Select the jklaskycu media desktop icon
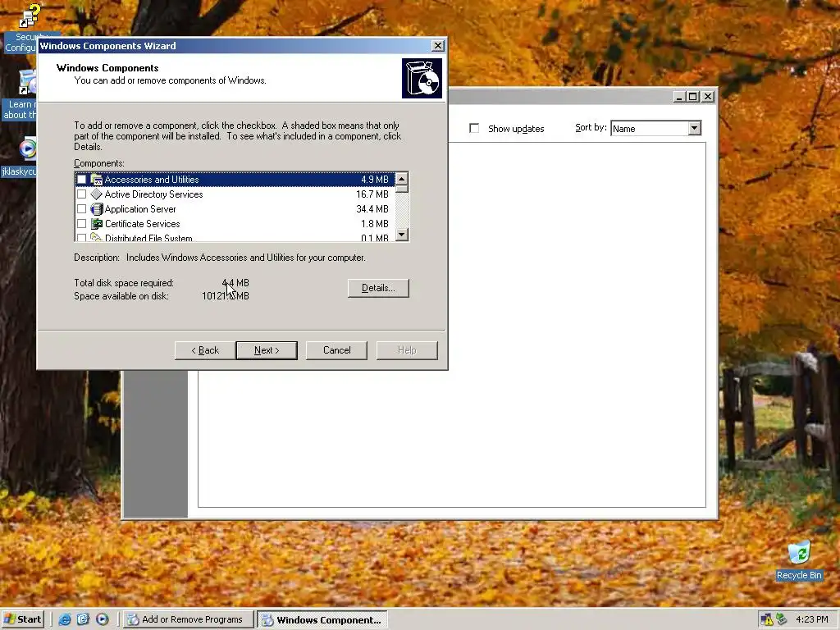This screenshot has height=630, width=840. (x=27, y=149)
